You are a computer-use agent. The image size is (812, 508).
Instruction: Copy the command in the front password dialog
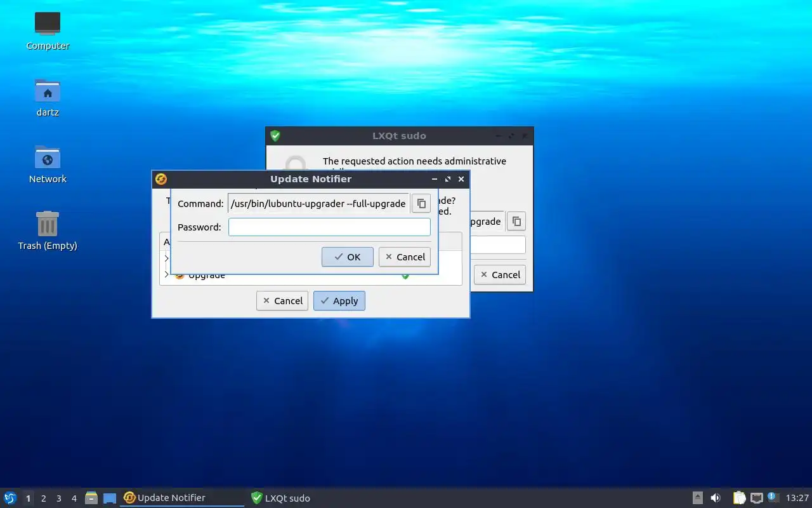(x=421, y=203)
